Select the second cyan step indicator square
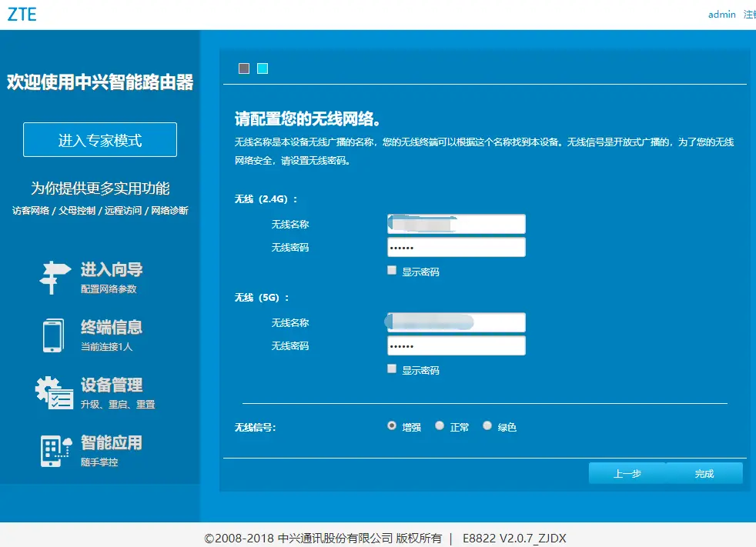 263,68
